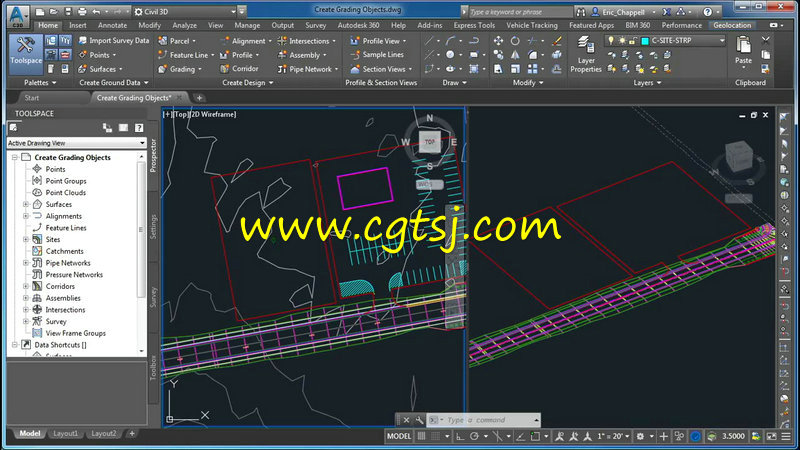The width and height of the screenshot is (800, 450).
Task: Open the Geolocation ribbon tab
Action: [x=732, y=25]
